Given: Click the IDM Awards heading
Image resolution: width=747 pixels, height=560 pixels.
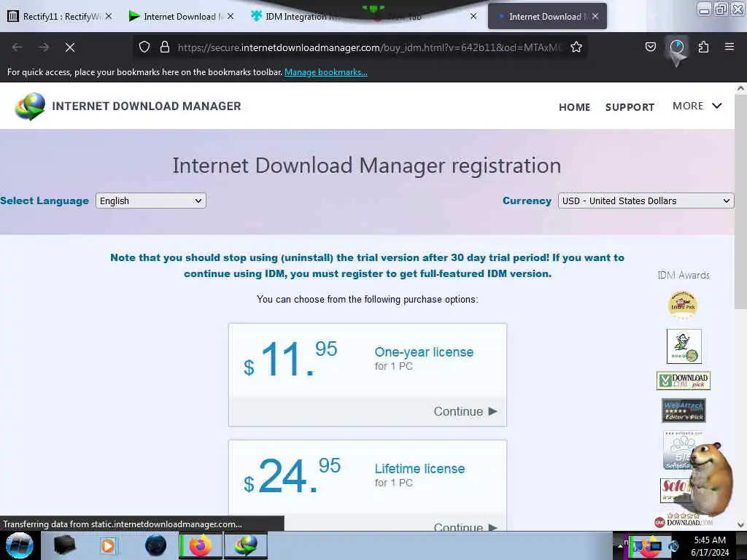Looking at the screenshot, I should pyautogui.click(x=683, y=275).
